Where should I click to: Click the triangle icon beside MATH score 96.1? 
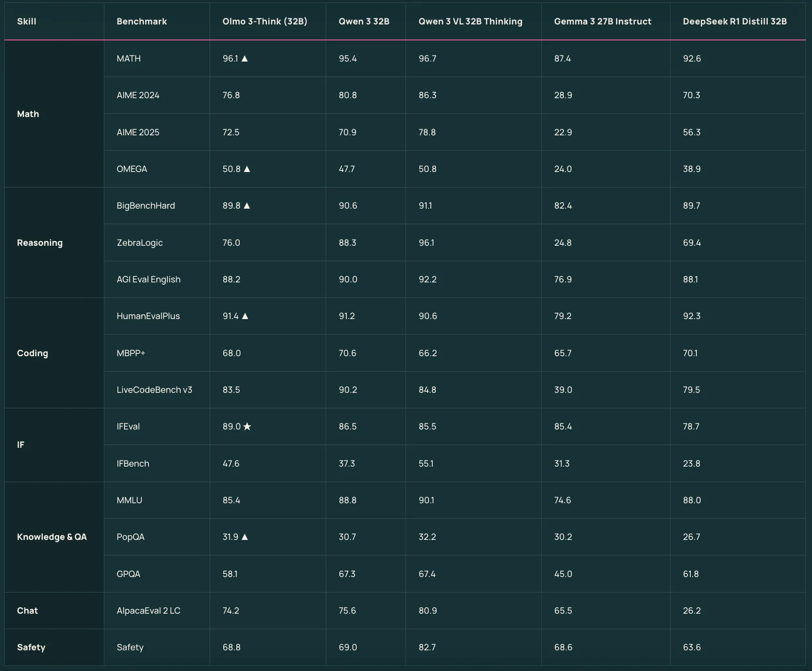244,59
